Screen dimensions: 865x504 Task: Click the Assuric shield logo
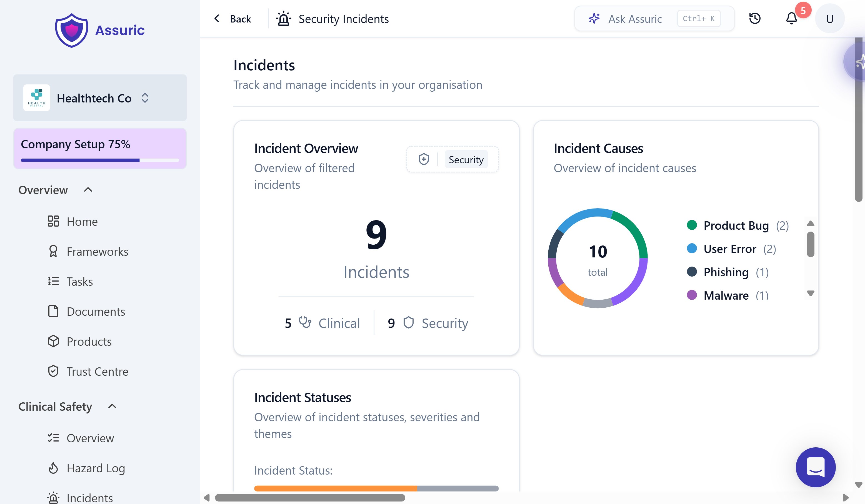click(x=71, y=30)
